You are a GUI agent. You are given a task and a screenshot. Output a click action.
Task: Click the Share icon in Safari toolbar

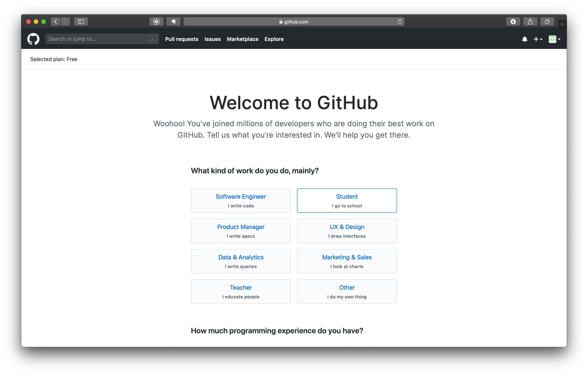coord(530,22)
